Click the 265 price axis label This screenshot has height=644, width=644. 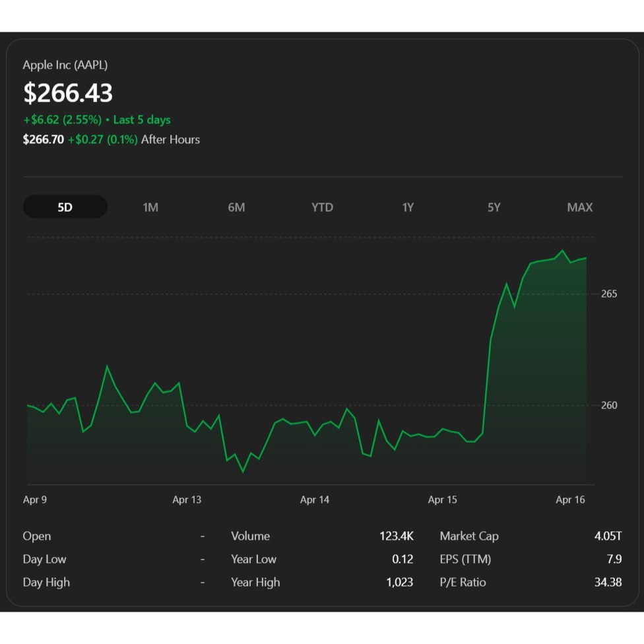click(609, 294)
